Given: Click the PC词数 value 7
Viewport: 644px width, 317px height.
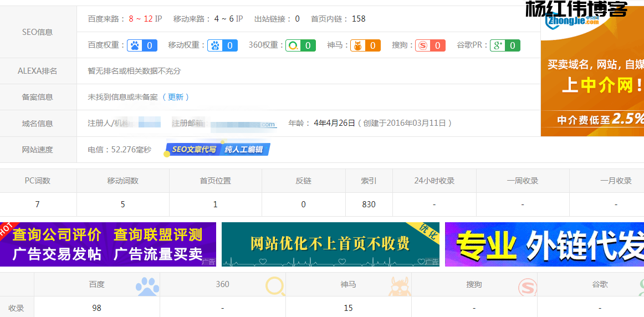Looking at the screenshot, I should click(x=38, y=204).
